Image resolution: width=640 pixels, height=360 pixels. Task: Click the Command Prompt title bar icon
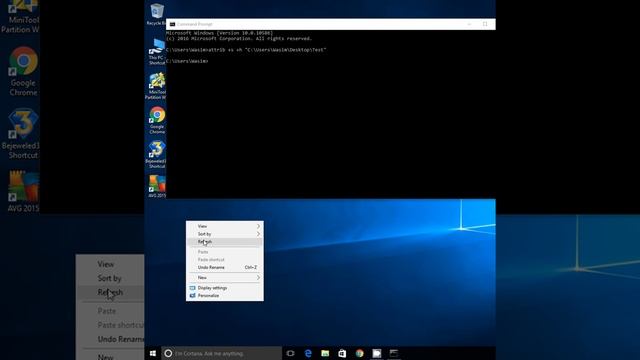tap(172, 24)
